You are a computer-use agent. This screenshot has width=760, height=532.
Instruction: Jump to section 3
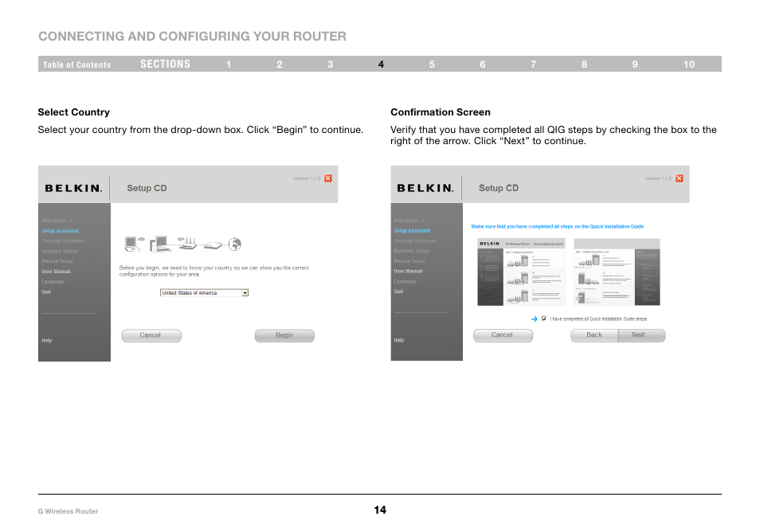tap(330, 65)
